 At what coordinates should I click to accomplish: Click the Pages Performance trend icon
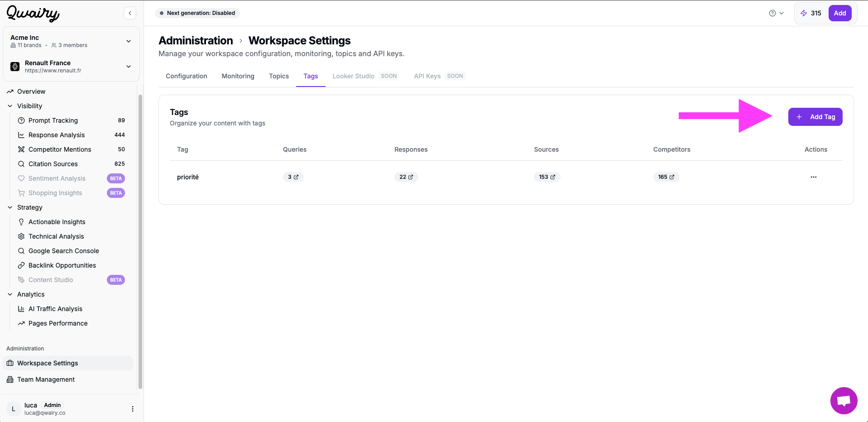pyautogui.click(x=21, y=323)
